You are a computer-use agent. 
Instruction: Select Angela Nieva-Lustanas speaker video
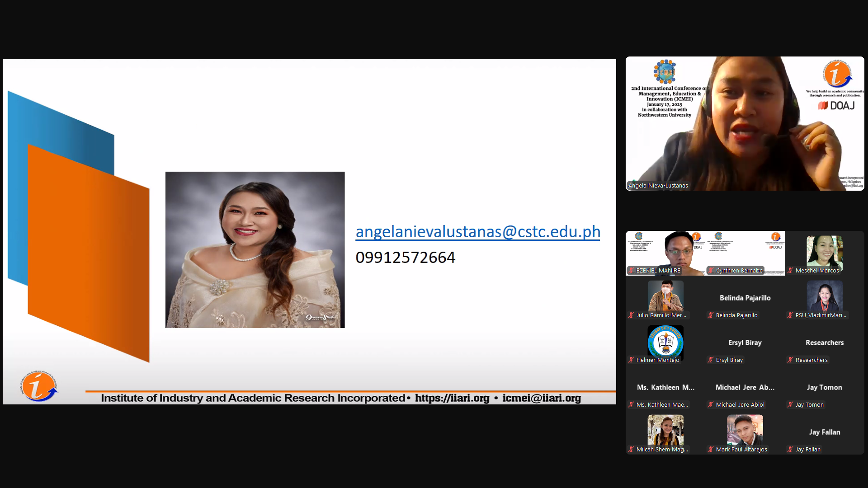click(745, 123)
